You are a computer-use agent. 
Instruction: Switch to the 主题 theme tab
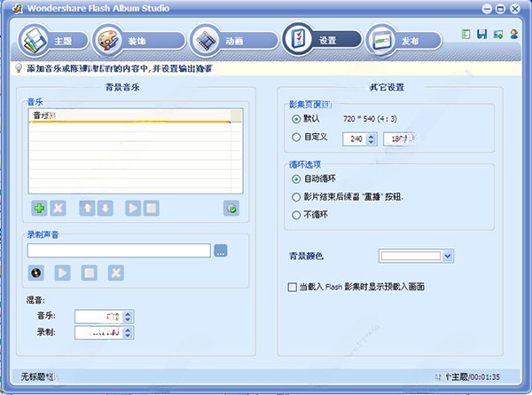[52, 41]
